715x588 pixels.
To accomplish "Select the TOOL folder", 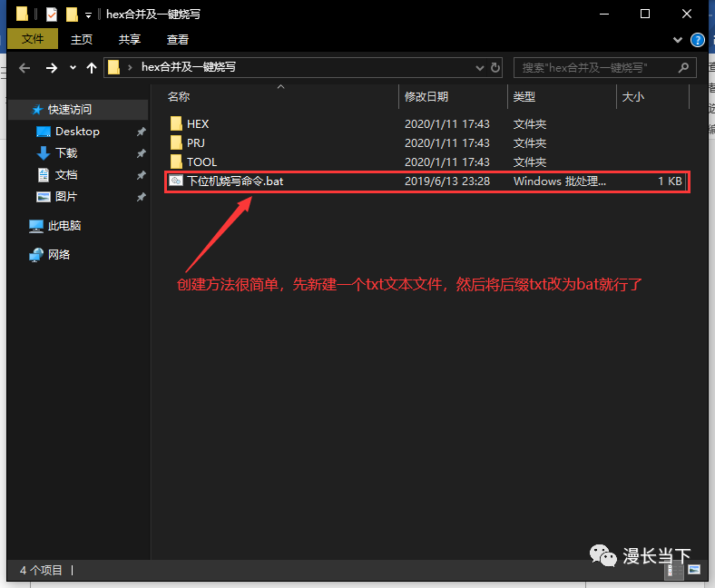I will click(201, 162).
